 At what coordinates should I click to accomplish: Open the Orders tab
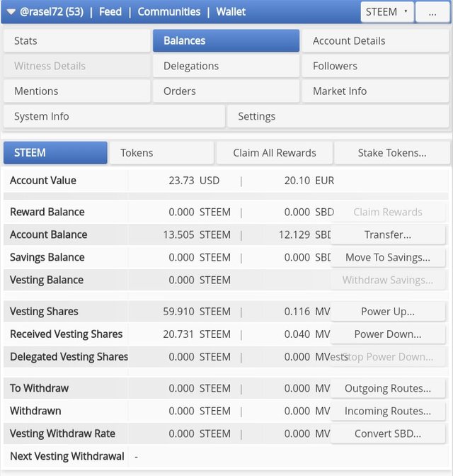[x=226, y=91]
